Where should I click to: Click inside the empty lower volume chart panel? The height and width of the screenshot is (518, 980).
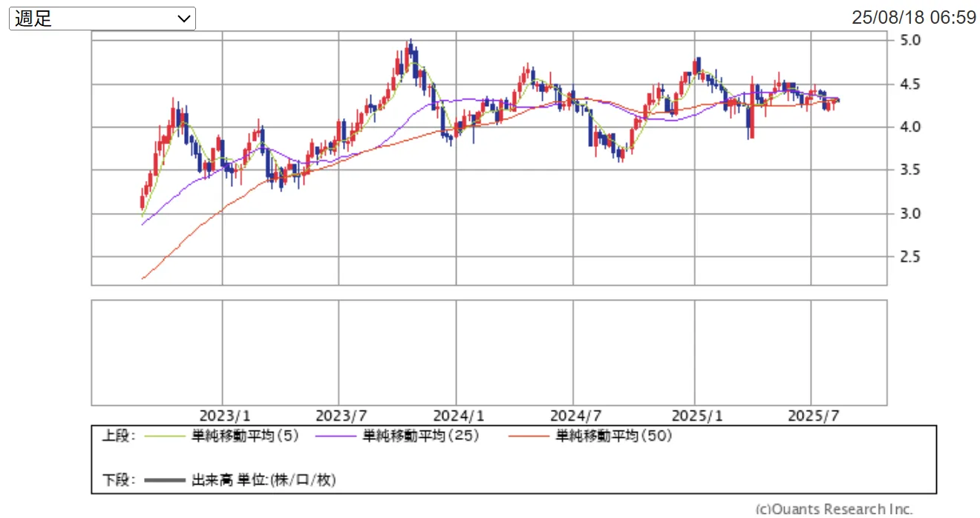[x=489, y=353]
